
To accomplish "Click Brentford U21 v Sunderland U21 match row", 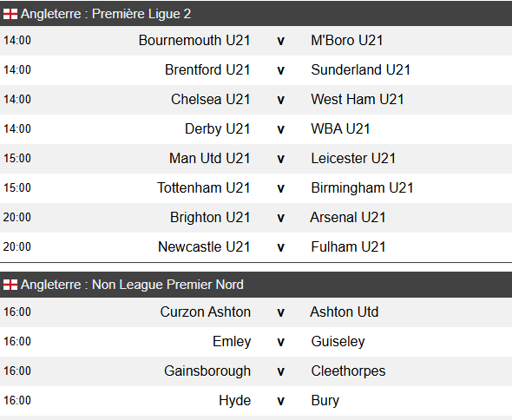I will (256, 70).
